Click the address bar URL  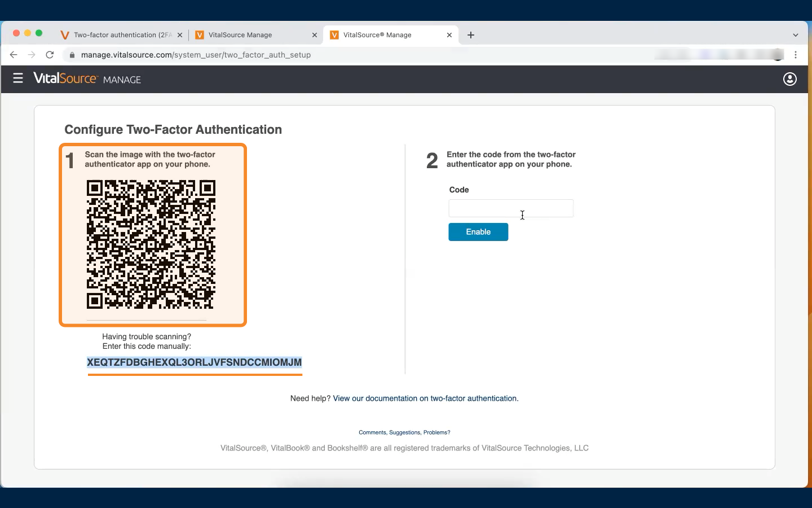click(x=196, y=55)
